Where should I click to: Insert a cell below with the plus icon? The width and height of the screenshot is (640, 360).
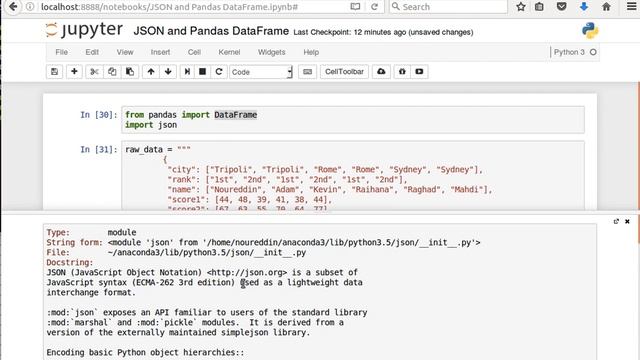pyautogui.click(x=74, y=72)
